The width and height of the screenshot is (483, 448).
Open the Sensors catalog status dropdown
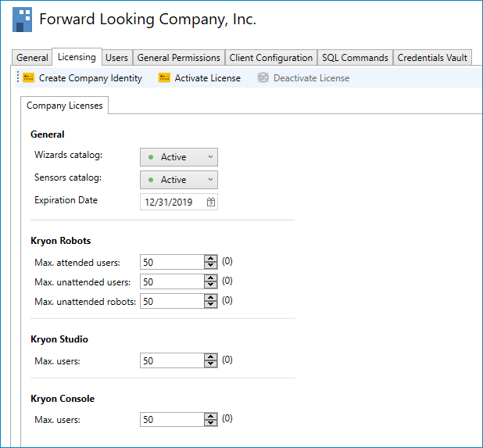click(x=179, y=180)
